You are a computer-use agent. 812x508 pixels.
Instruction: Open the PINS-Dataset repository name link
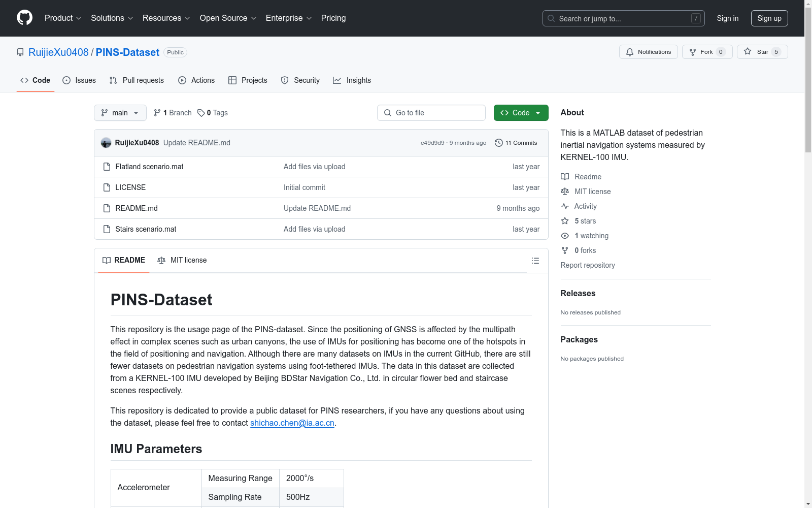(127, 52)
